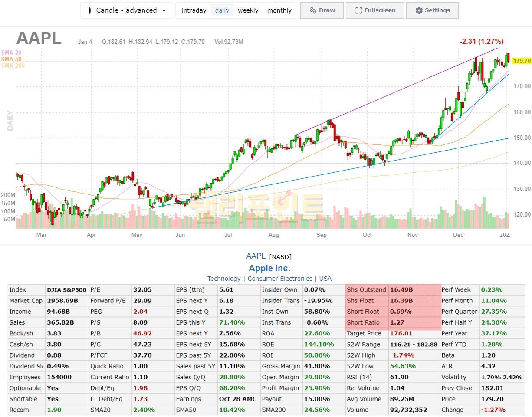The width and height of the screenshot is (532, 417).
Task: Click the Draw button
Action: [322, 10]
